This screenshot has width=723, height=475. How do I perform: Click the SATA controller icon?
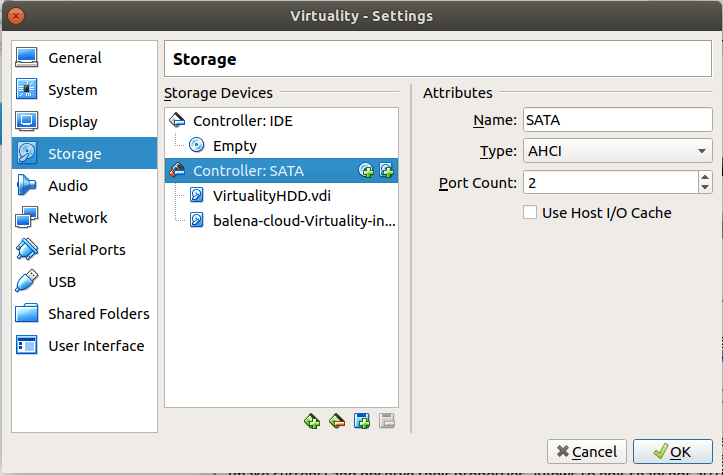point(177,170)
